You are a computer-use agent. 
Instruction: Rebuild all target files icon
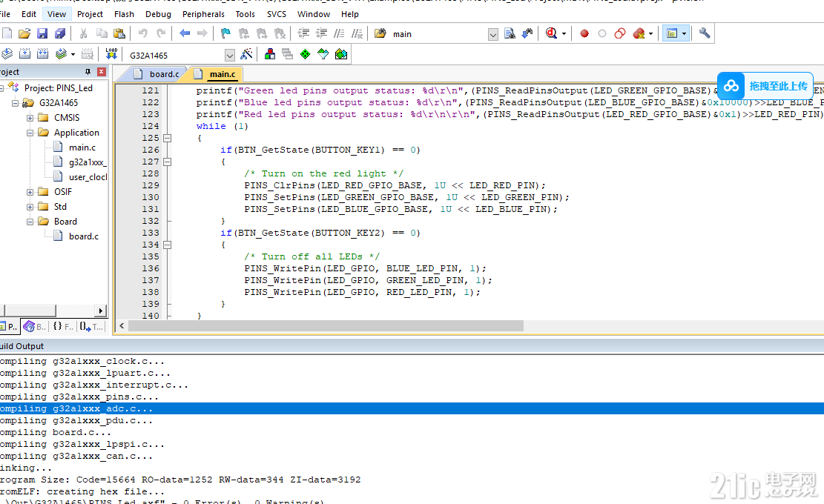coord(42,54)
